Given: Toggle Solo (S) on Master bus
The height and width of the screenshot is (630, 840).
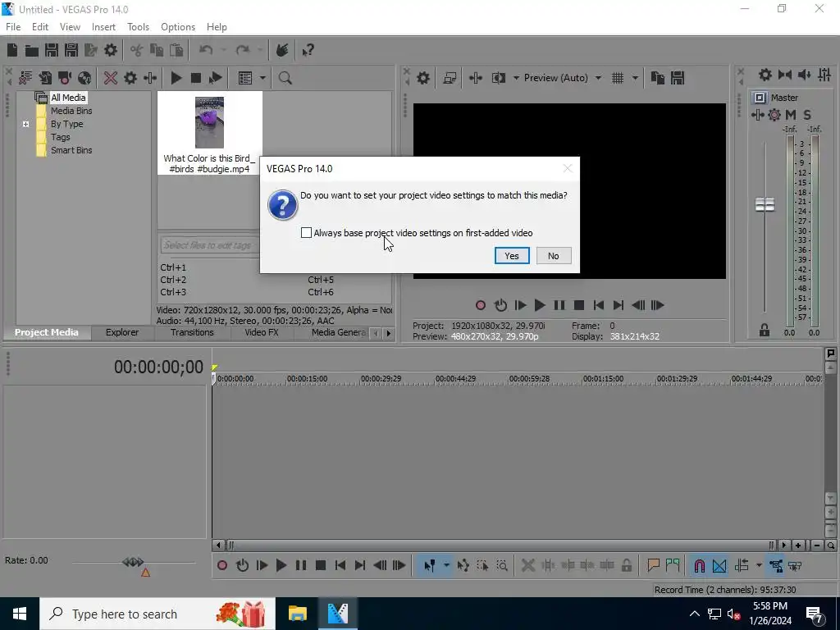Looking at the screenshot, I should pyautogui.click(x=807, y=115).
